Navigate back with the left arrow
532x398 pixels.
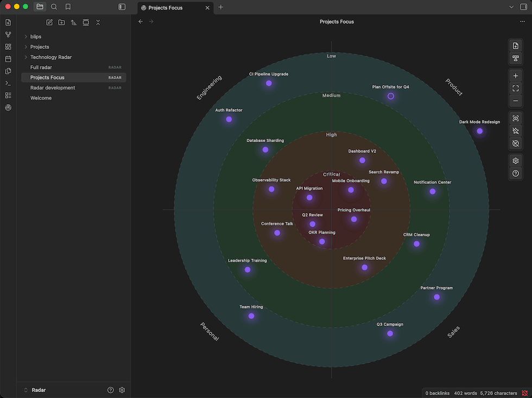pos(141,22)
